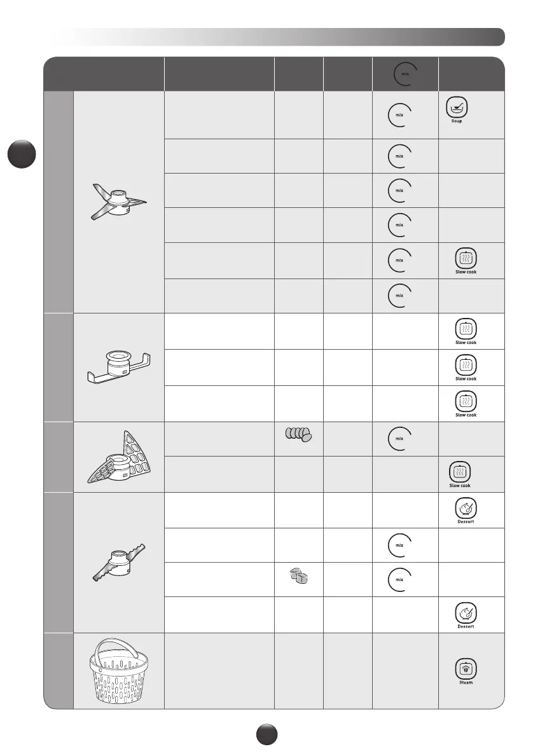Click the black circle on the left margin
The width and height of the screenshot is (533, 756).
point(23,155)
